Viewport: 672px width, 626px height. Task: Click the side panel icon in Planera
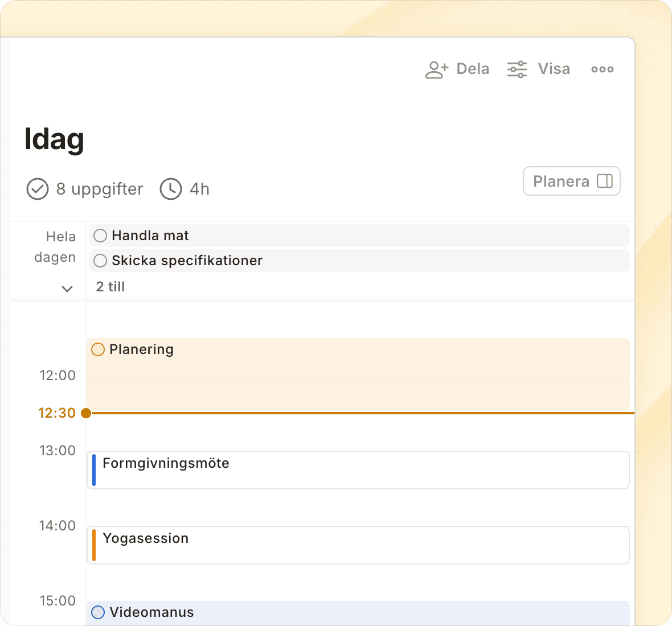coord(604,181)
